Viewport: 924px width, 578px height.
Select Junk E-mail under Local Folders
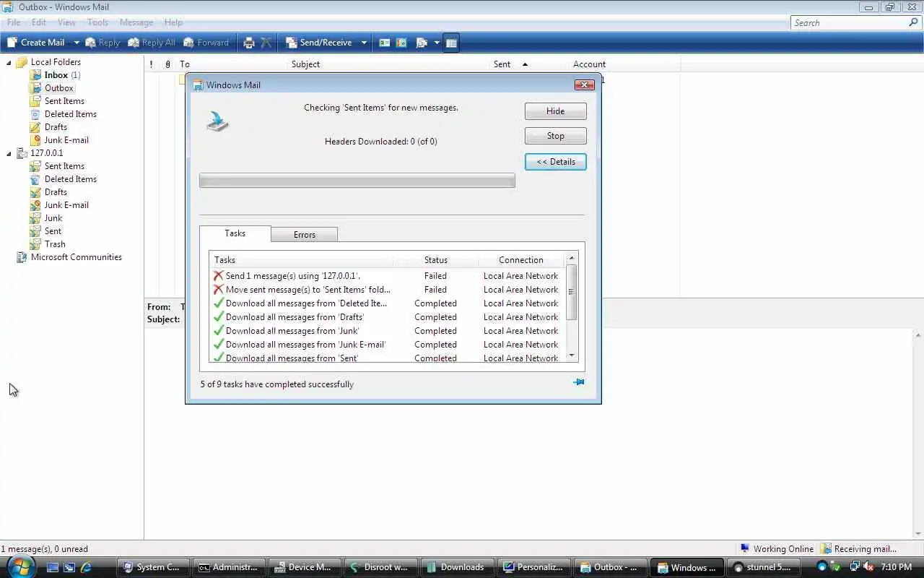60,140
